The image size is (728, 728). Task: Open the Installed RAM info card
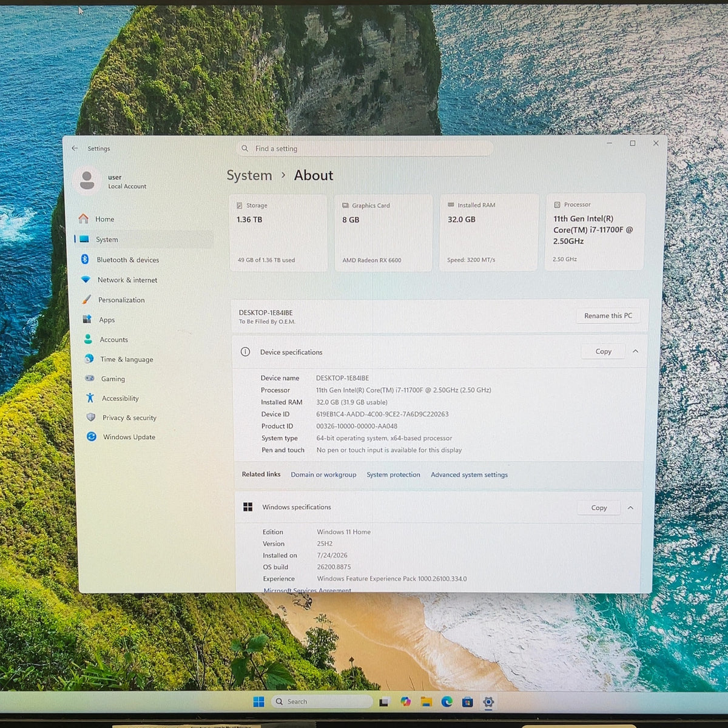coord(489,232)
